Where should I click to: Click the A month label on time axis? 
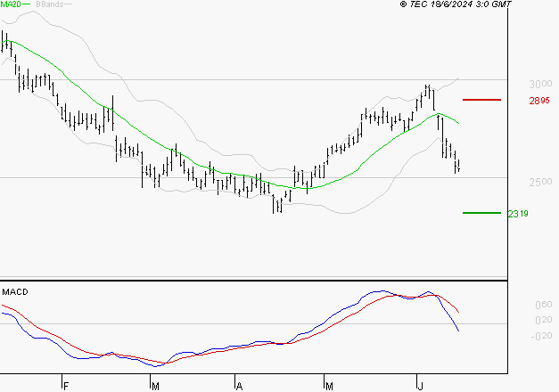239,386
